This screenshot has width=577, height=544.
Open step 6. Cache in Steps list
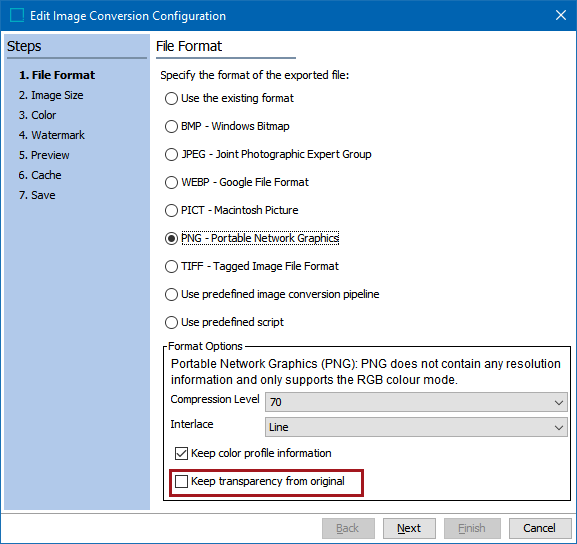(40, 175)
